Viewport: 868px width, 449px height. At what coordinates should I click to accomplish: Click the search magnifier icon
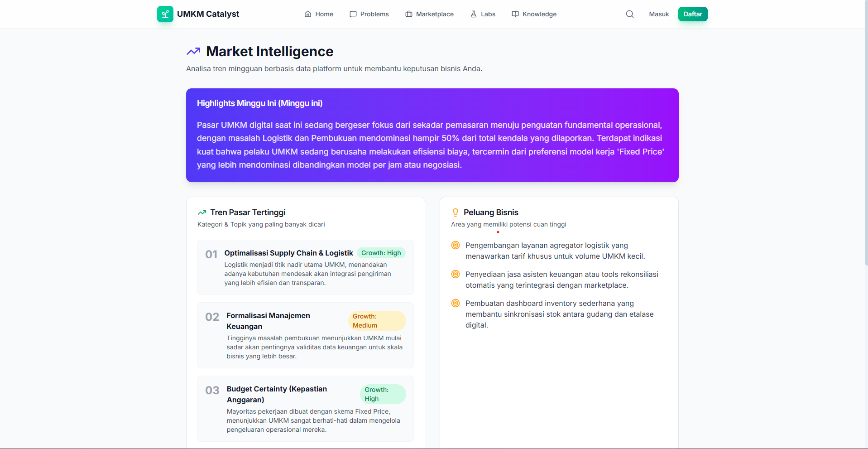(x=629, y=14)
